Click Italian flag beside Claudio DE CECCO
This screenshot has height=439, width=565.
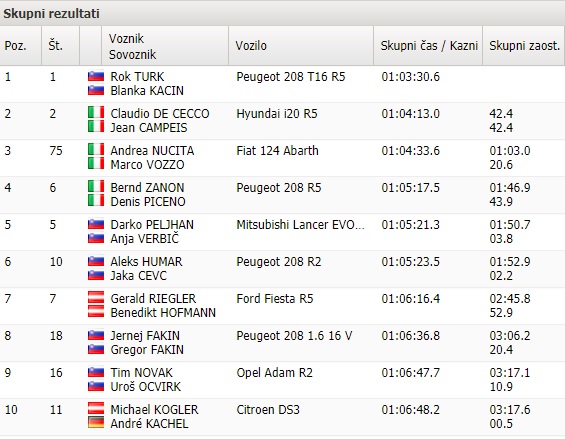coord(96,113)
